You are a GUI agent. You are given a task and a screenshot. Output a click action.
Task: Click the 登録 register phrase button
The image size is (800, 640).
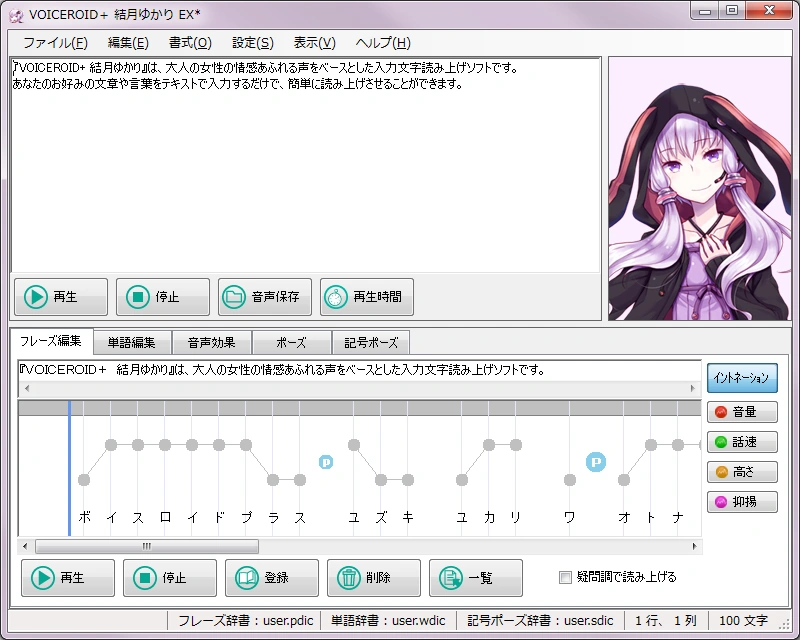coord(272,578)
